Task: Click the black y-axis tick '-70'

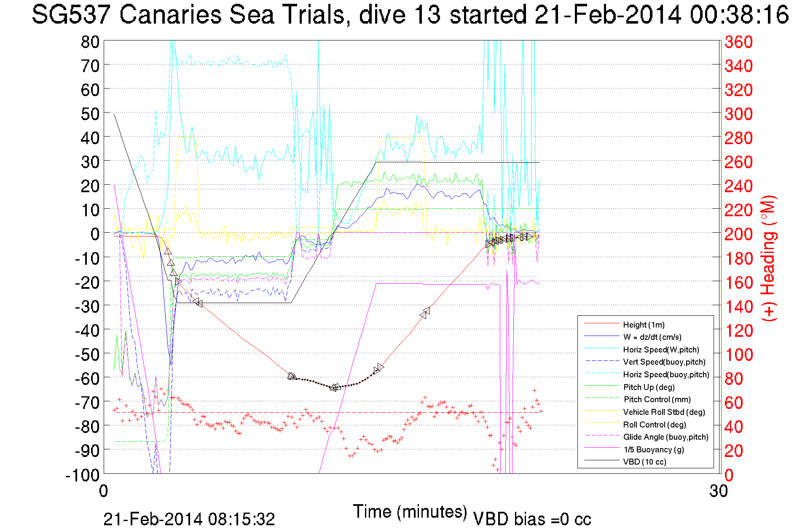Action: (87, 402)
